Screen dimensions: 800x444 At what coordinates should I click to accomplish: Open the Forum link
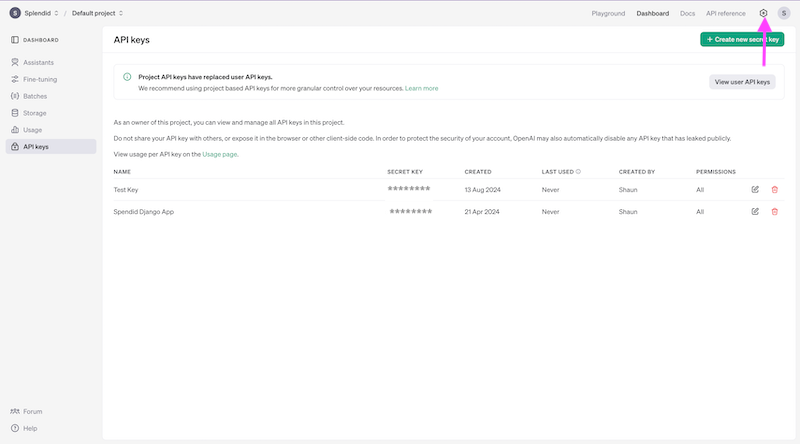click(x=32, y=411)
